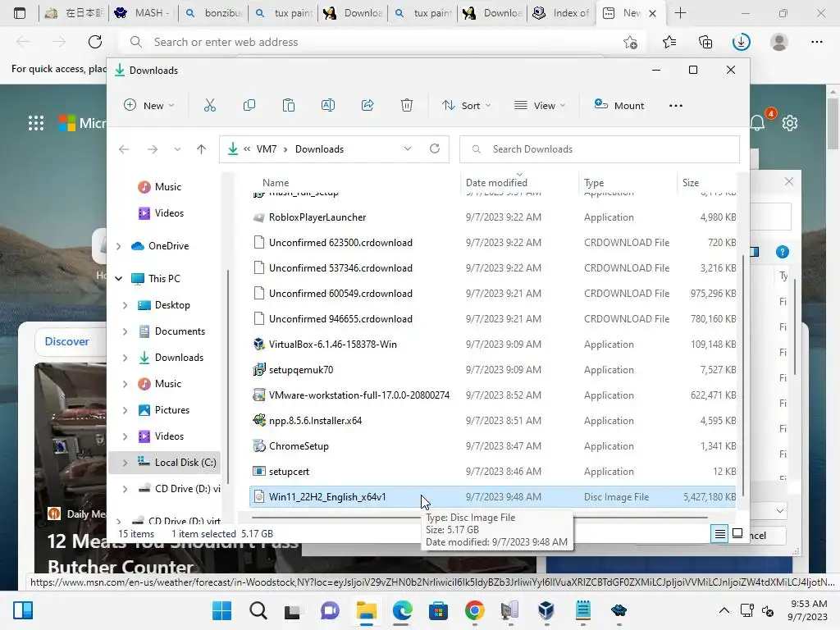840x630 pixels.
Task: Expand Documents node in navigation tree
Action: (125, 331)
